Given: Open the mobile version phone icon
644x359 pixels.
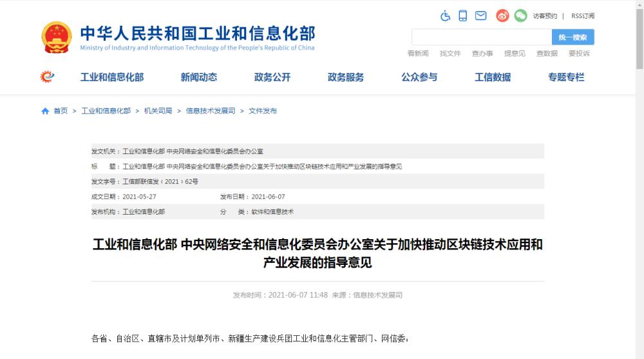Looking at the screenshot, I should [x=463, y=16].
